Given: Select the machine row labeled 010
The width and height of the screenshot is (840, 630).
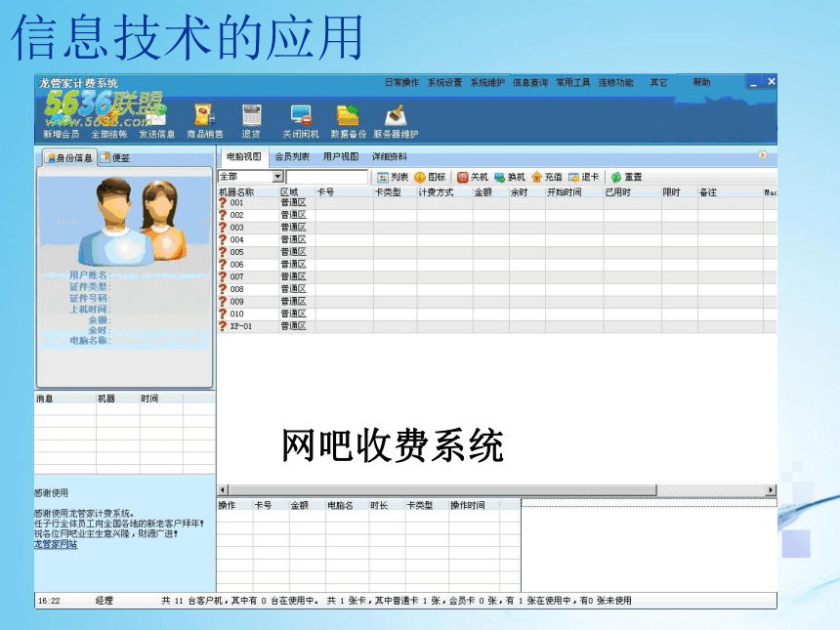Looking at the screenshot, I should click(x=496, y=314).
